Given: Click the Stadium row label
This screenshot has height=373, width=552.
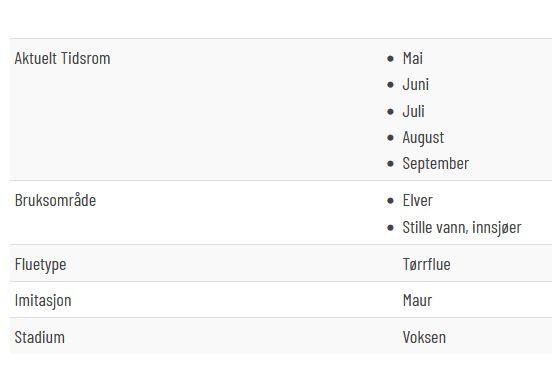Looking at the screenshot, I should [39, 338].
